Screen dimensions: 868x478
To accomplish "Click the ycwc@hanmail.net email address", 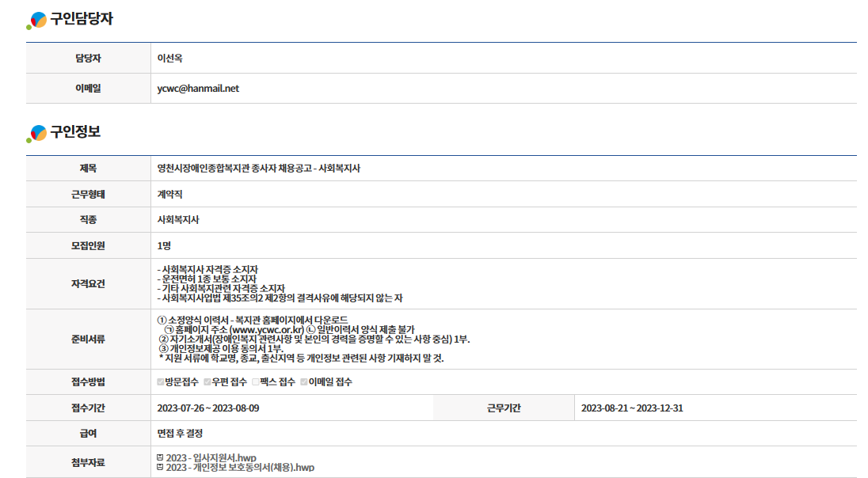I will pyautogui.click(x=198, y=89).
